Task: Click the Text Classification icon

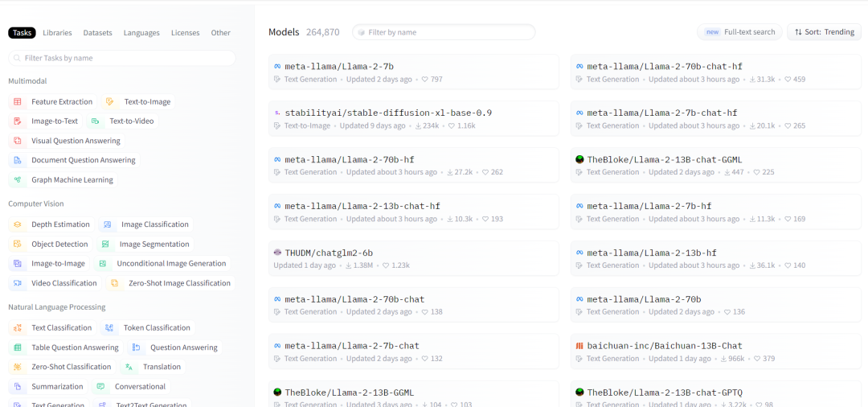Action: pyautogui.click(x=18, y=328)
